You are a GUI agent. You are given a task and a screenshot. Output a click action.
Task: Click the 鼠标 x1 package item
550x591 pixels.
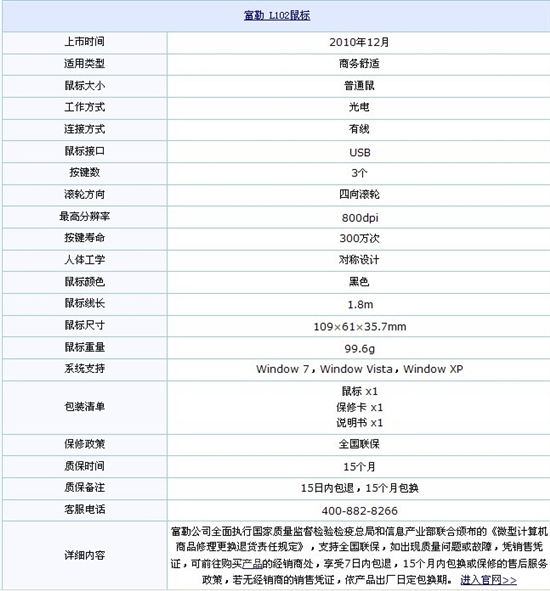(360, 391)
